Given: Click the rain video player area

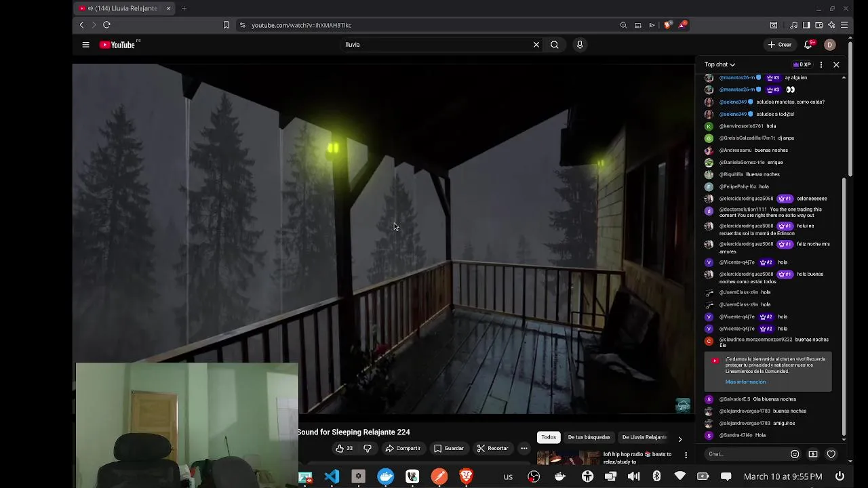Looking at the screenshot, I should tap(383, 237).
